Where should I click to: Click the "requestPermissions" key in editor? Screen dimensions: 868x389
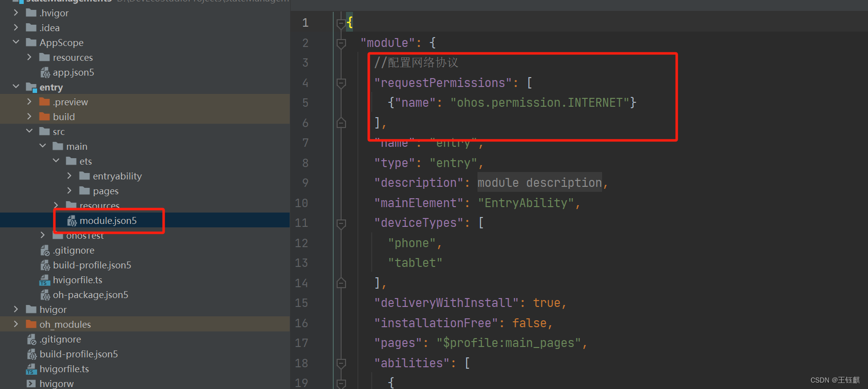[x=443, y=83]
